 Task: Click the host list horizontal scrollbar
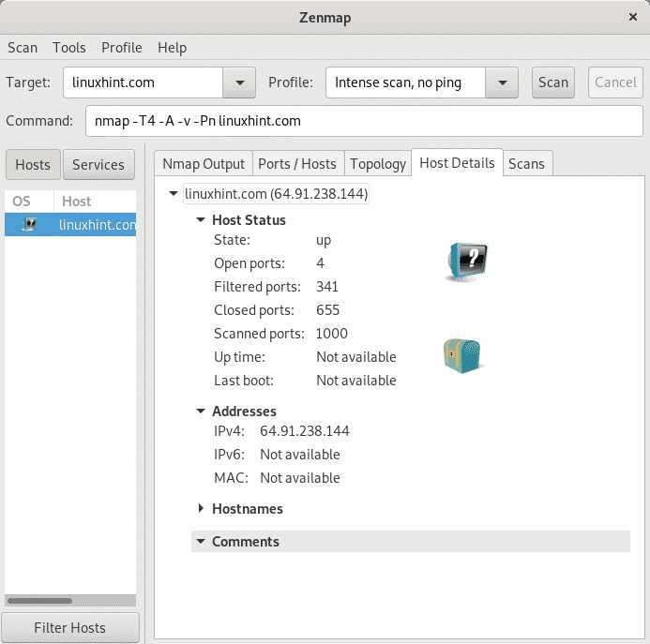(x=39, y=601)
